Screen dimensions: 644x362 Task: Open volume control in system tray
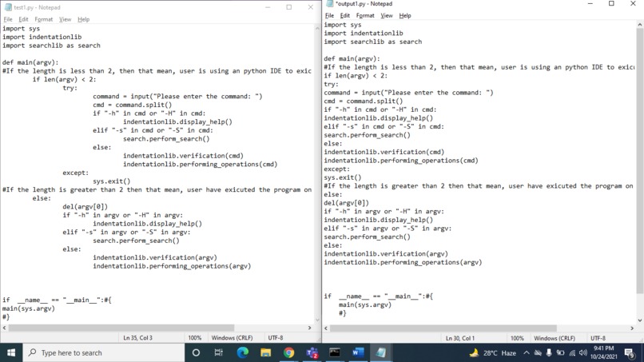[582, 352]
